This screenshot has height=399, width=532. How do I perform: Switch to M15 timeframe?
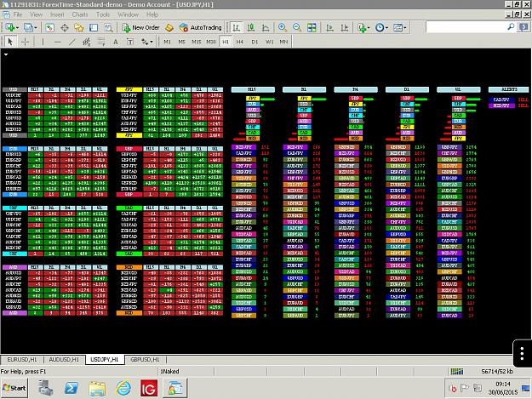[x=197, y=42]
